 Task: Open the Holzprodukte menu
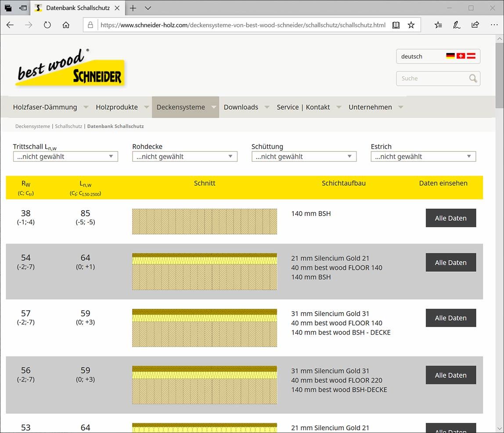[117, 107]
